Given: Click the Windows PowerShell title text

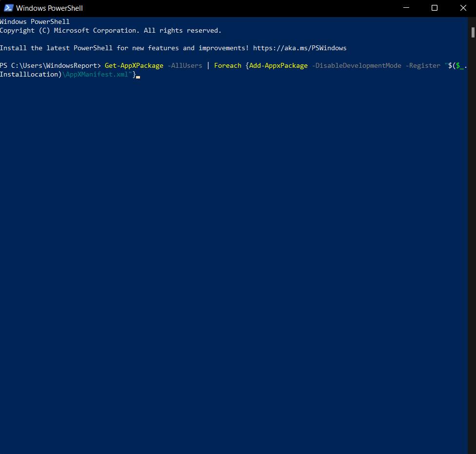Looking at the screenshot, I should coord(49,8).
